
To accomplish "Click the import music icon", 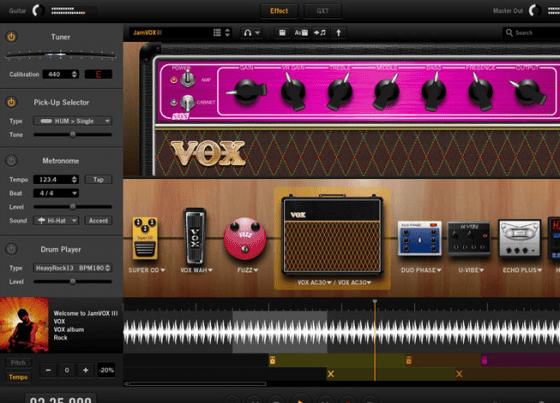I will pyautogui.click(x=320, y=33).
